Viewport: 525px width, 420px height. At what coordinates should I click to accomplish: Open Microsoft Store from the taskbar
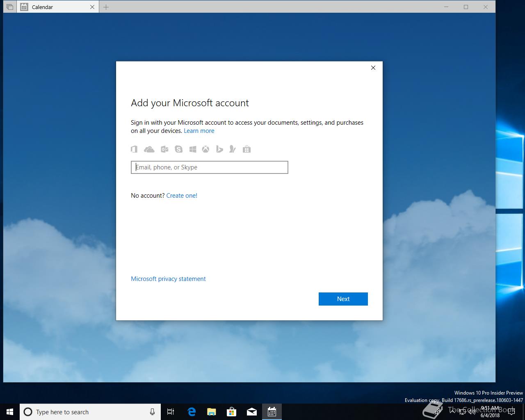click(232, 412)
